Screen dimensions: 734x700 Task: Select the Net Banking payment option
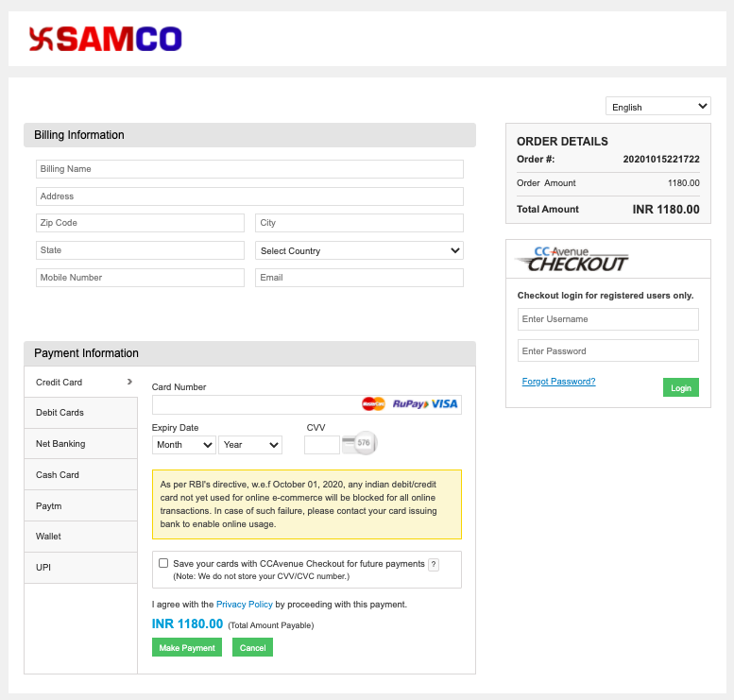click(80, 444)
